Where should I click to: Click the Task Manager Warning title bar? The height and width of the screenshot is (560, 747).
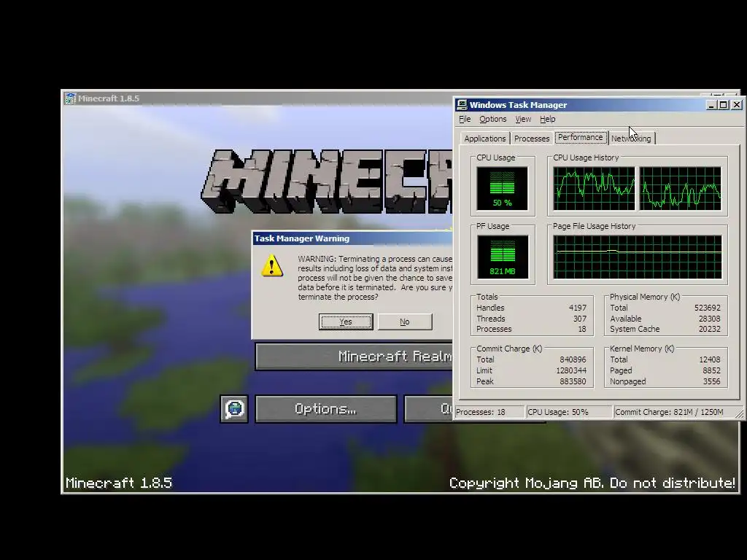[352, 238]
